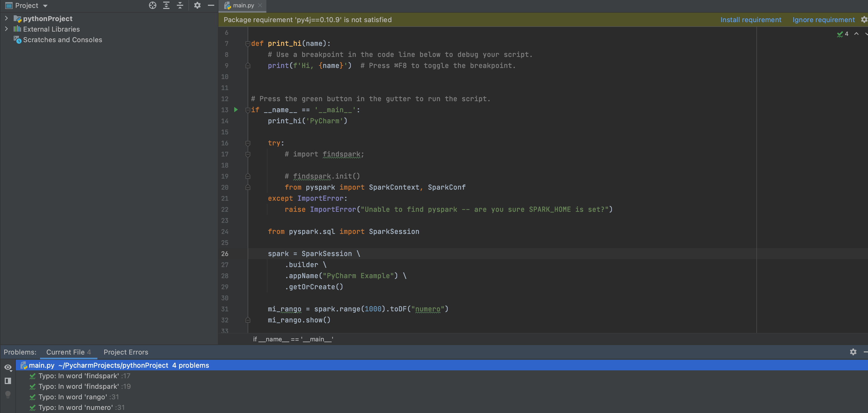Click Ignore requirement link
This screenshot has width=868, height=413.
[823, 20]
